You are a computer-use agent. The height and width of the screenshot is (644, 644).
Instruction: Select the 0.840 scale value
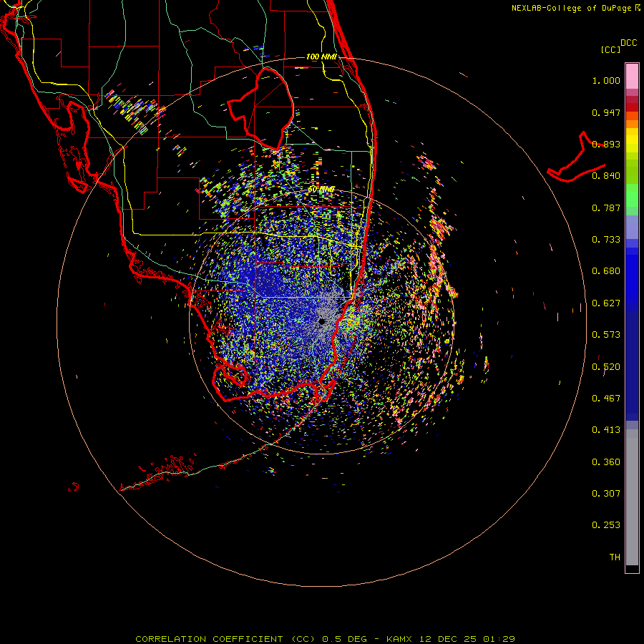click(606, 176)
